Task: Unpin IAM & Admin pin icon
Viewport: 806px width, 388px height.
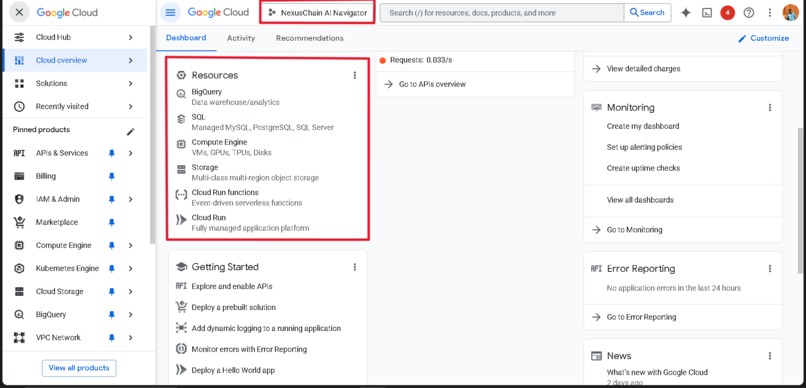Action: coord(112,199)
